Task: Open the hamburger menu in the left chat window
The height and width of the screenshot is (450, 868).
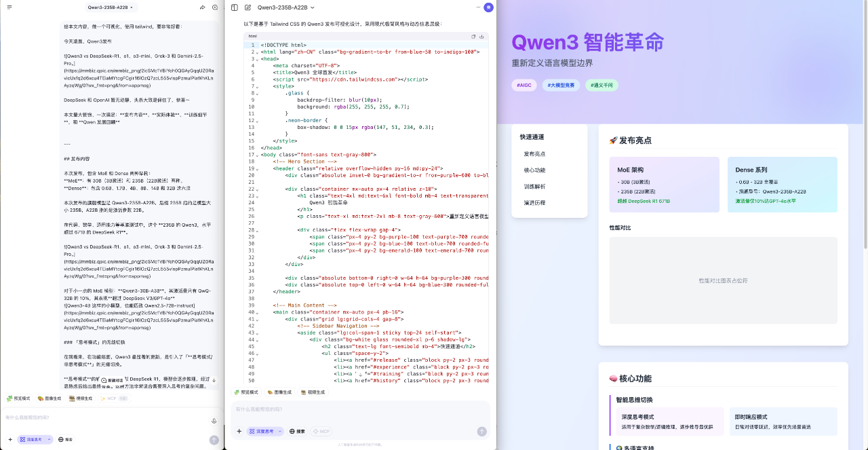Action: (x=9, y=7)
